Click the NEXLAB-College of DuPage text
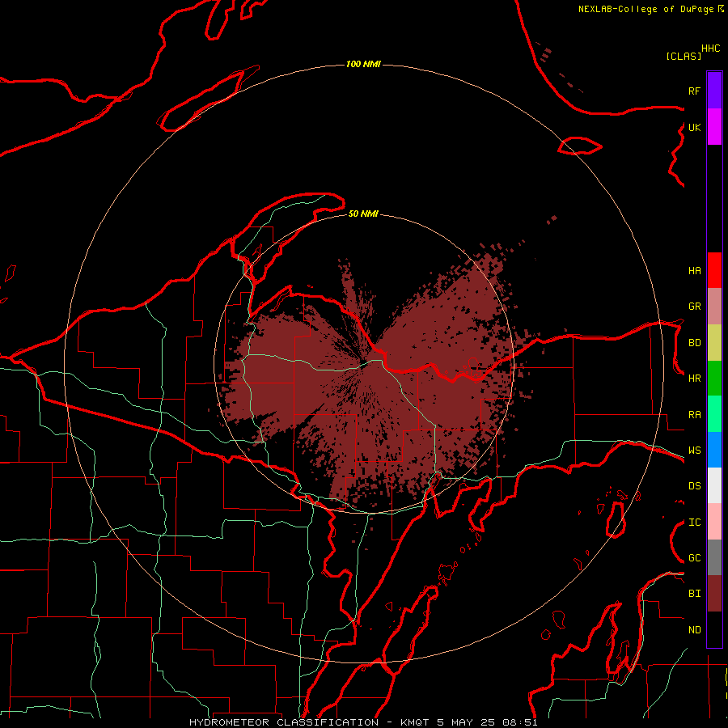The width and height of the screenshot is (728, 728). pos(646,9)
